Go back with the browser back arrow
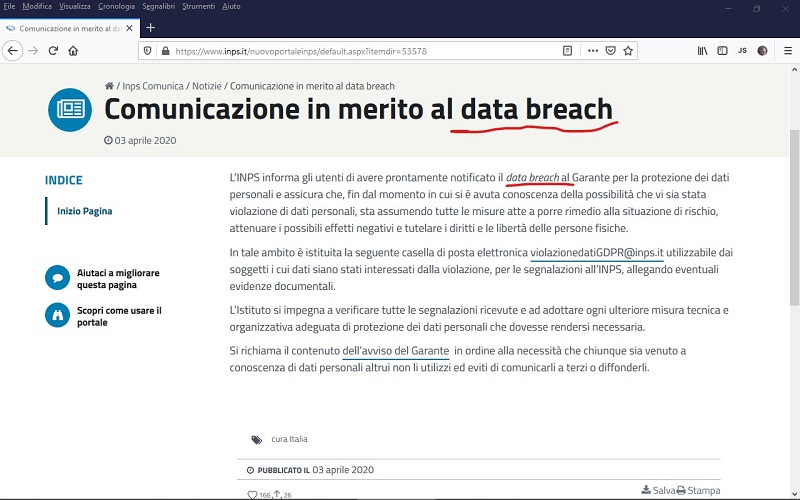The width and height of the screenshot is (800, 500). [13, 51]
